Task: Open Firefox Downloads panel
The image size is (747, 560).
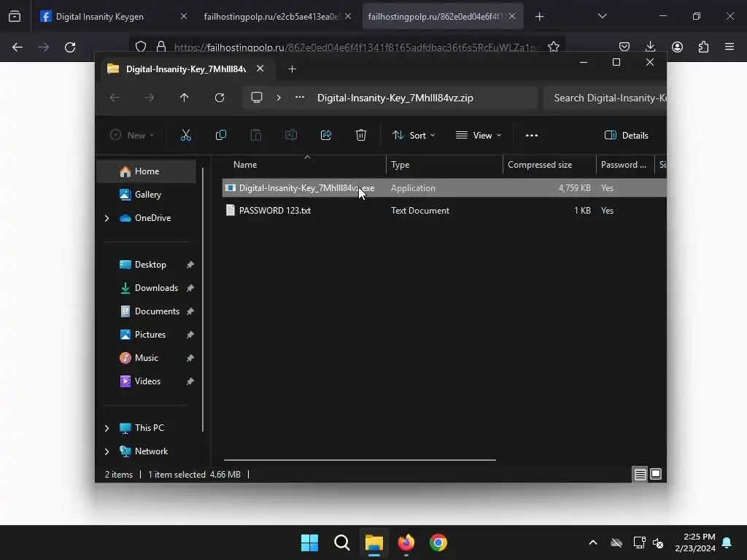Action: 650,47
